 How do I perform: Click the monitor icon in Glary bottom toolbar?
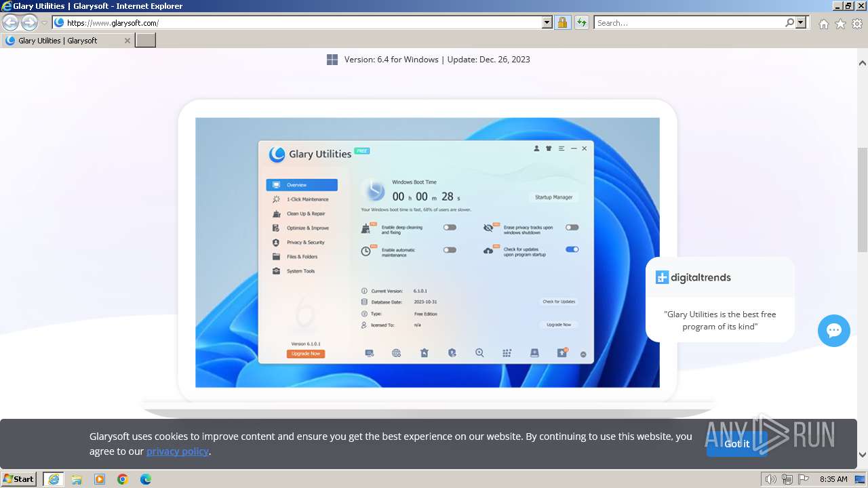370,353
